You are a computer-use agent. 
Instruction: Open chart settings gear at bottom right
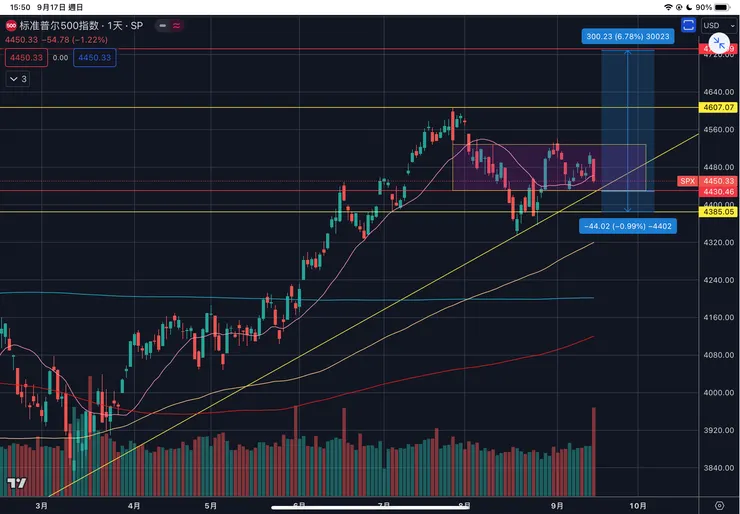coord(719,505)
